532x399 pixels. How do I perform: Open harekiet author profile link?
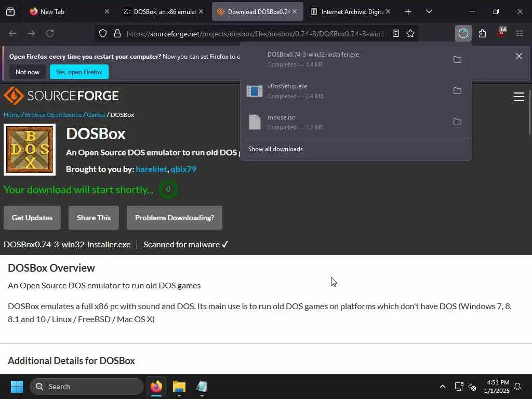click(x=151, y=169)
